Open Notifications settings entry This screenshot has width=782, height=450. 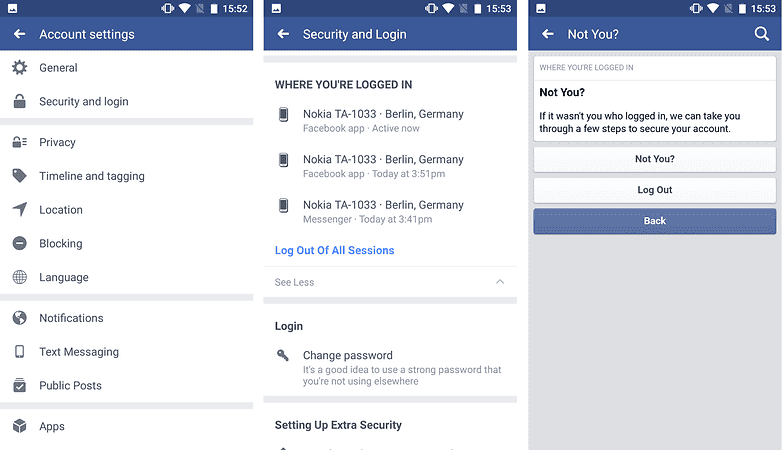71,318
